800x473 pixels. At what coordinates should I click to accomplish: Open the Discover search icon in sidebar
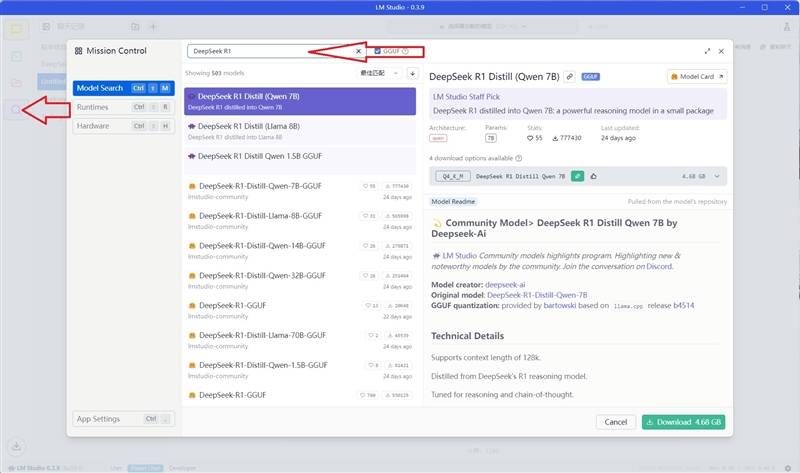pyautogui.click(x=15, y=109)
